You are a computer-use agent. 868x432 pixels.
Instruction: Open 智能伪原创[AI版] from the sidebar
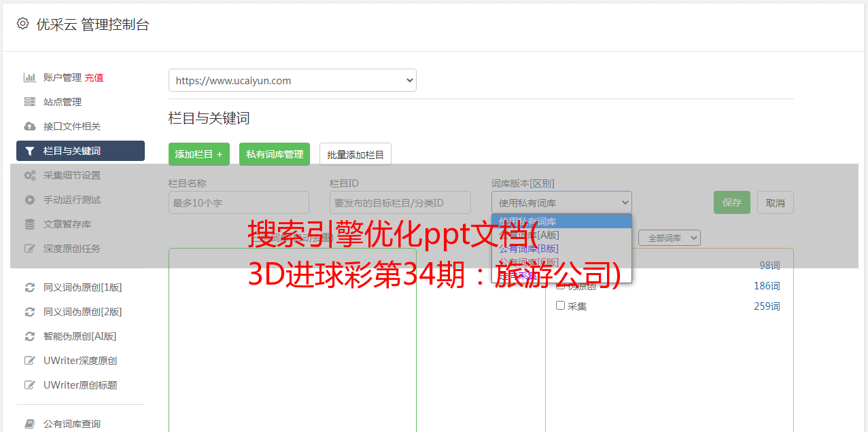point(81,336)
